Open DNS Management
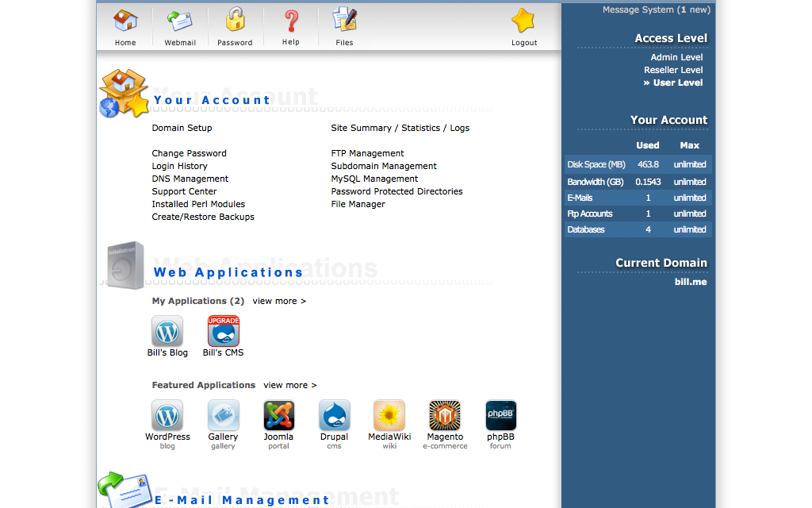 [x=190, y=179]
